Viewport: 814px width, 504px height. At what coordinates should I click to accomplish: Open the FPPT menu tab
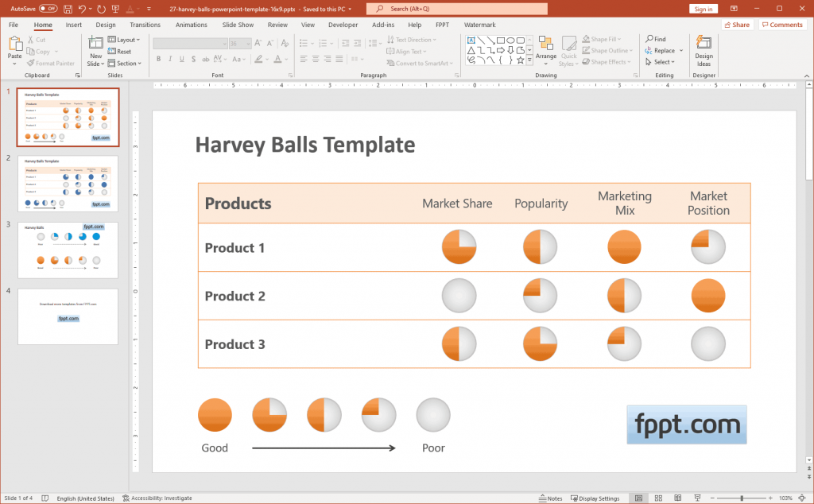click(x=442, y=25)
